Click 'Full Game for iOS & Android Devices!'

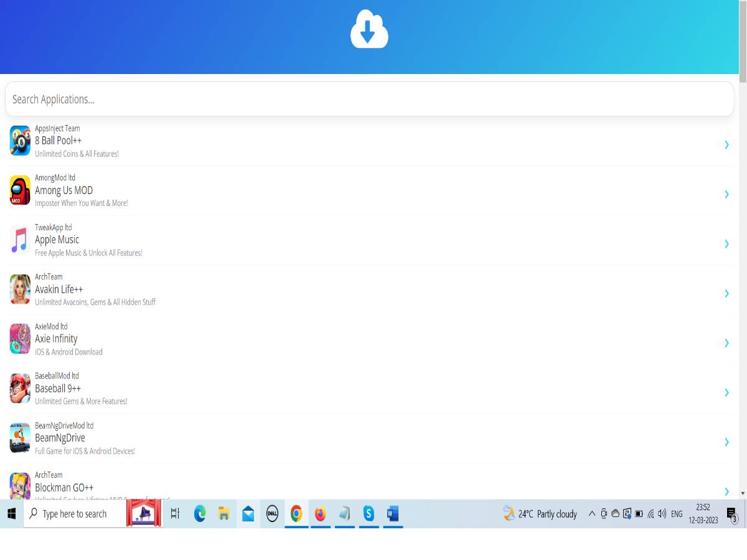85,451
